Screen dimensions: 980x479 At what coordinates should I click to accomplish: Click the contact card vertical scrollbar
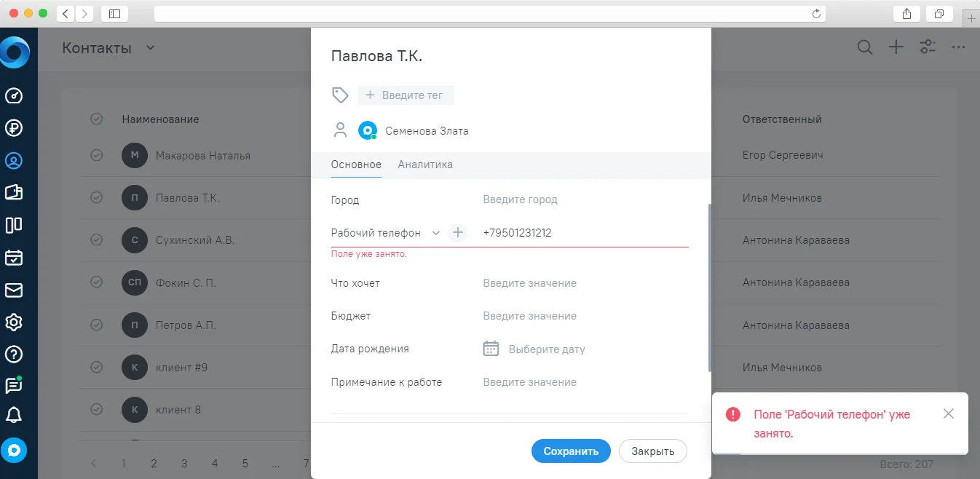point(708,288)
